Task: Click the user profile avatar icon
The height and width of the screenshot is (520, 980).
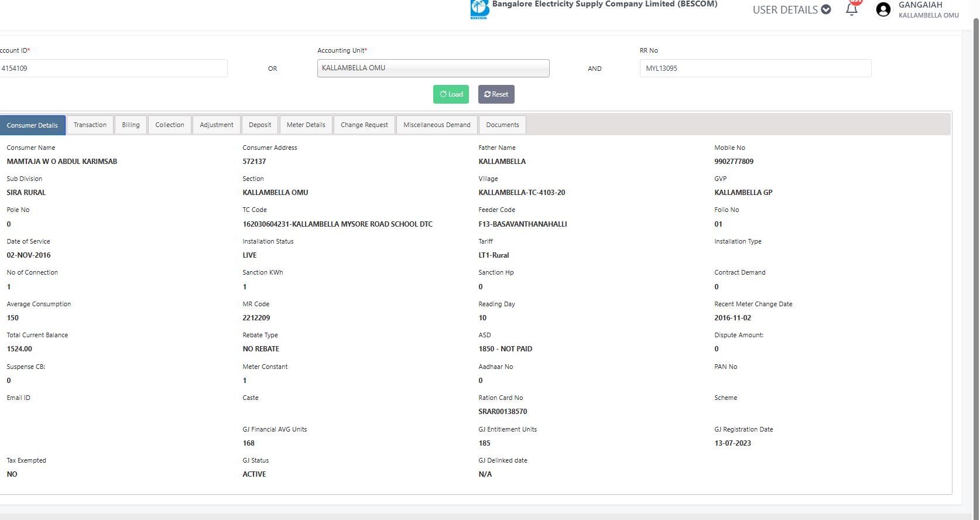Action: 883,9
